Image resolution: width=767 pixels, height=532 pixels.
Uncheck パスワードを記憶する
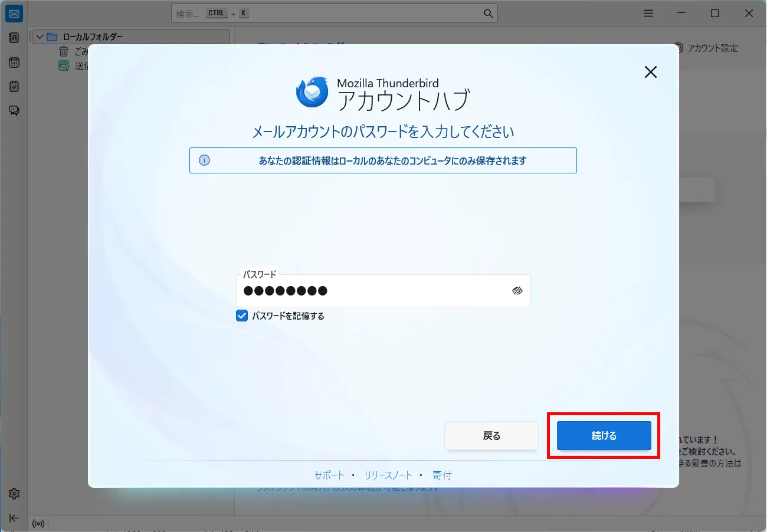point(241,316)
